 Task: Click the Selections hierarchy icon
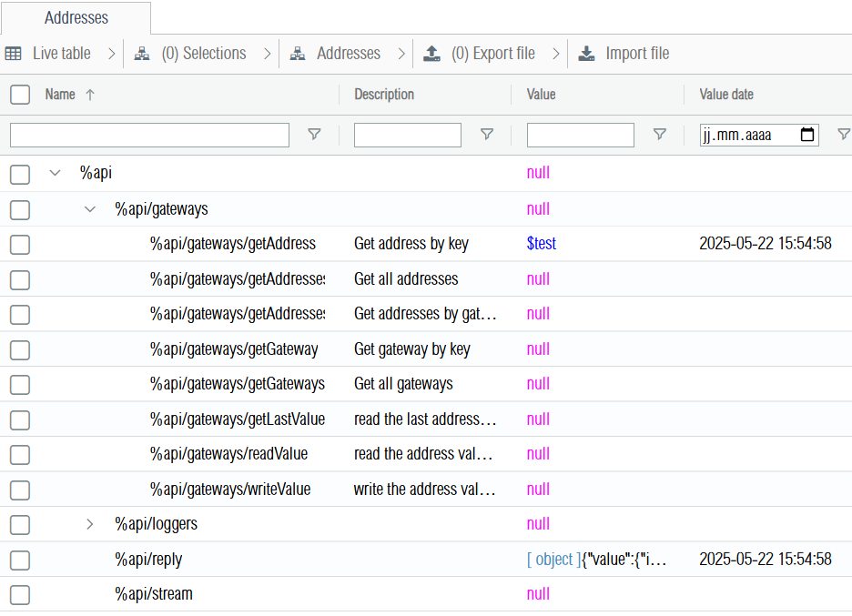(x=142, y=54)
